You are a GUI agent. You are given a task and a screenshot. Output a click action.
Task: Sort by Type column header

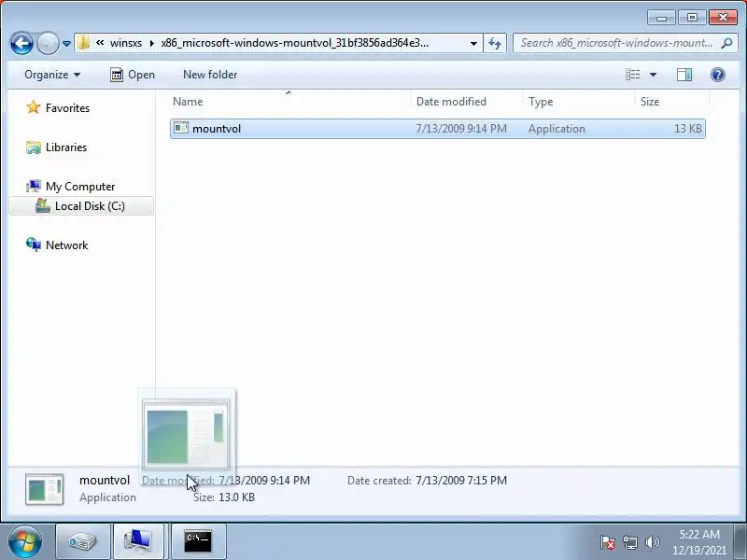point(541,102)
